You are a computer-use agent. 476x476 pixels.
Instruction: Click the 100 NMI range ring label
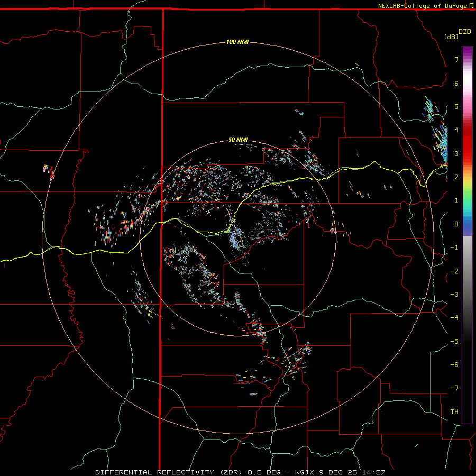(237, 42)
